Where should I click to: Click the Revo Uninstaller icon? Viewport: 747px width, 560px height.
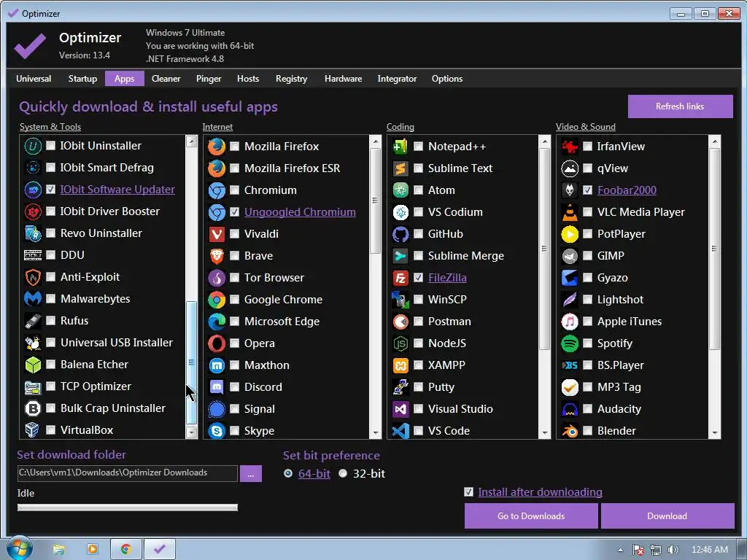(33, 233)
